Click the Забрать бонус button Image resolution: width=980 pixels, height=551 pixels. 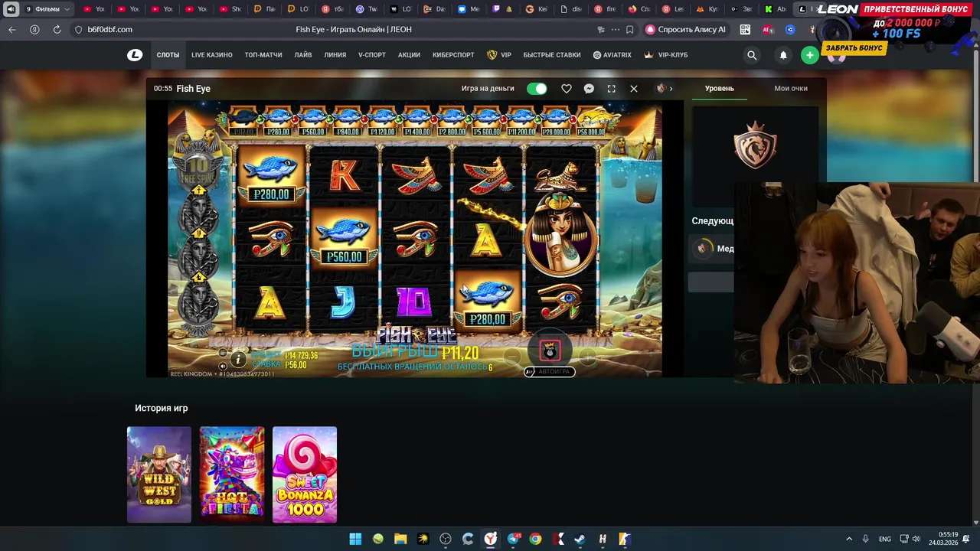(854, 48)
